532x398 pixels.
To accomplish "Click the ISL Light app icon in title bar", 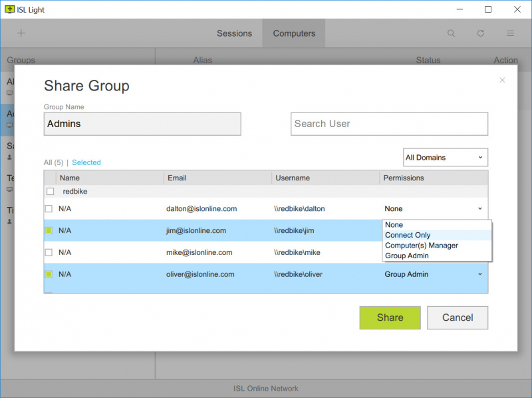I will click(x=9, y=9).
